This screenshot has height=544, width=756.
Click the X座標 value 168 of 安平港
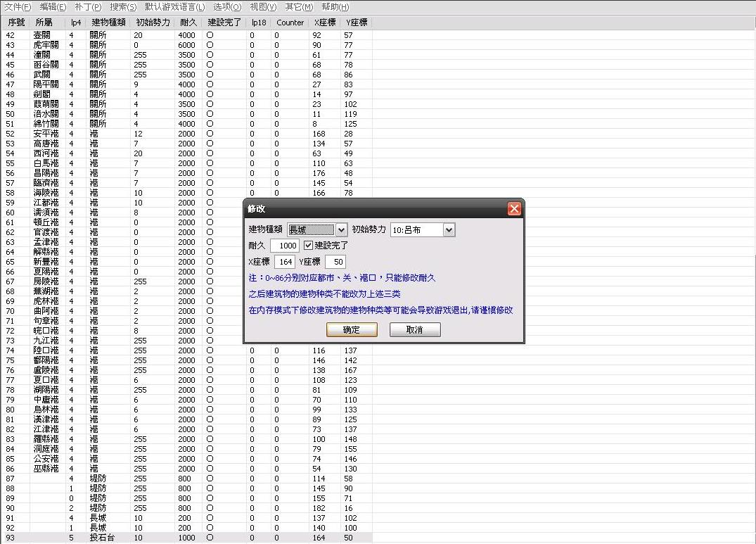point(319,134)
